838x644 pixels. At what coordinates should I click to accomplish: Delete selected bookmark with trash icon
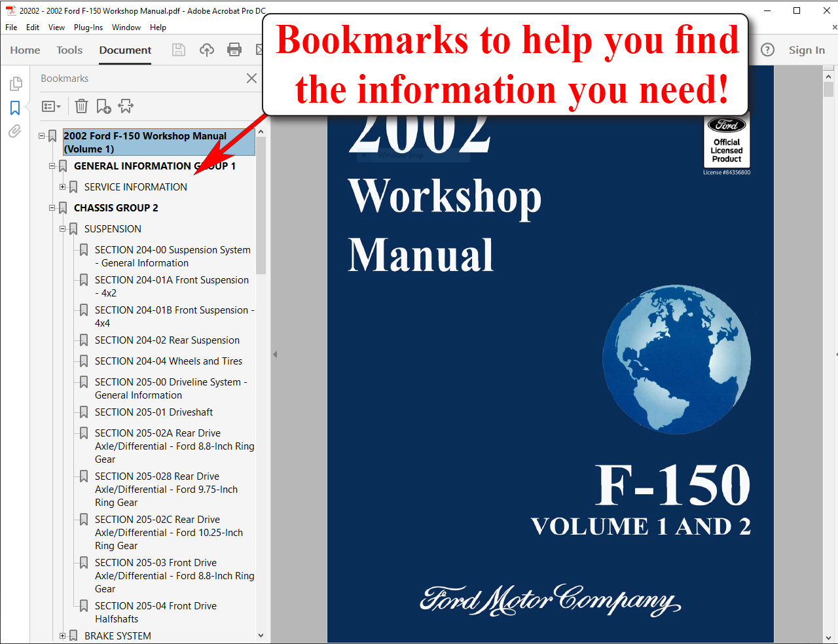81,106
